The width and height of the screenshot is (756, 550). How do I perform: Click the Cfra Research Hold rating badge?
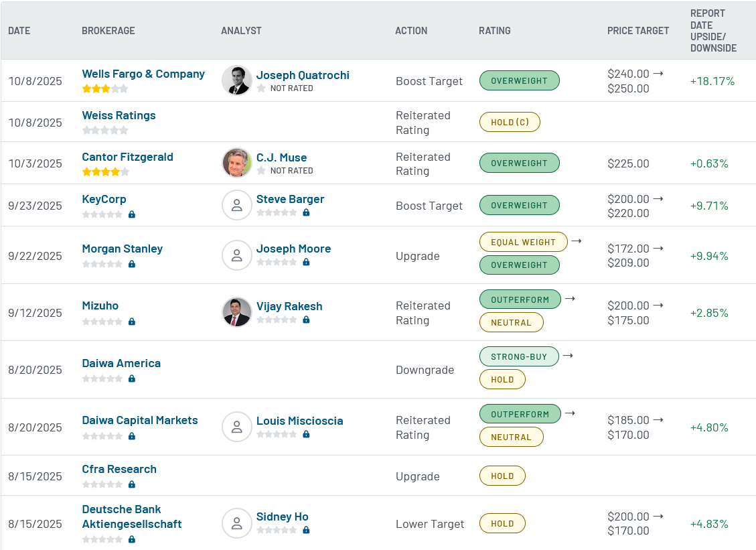coord(502,476)
